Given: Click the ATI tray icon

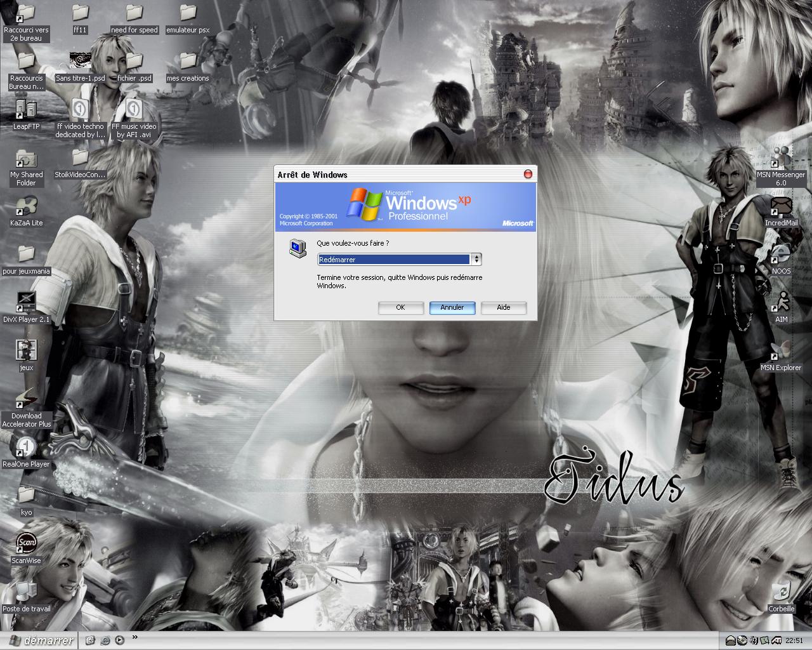Looking at the screenshot, I should (776, 640).
